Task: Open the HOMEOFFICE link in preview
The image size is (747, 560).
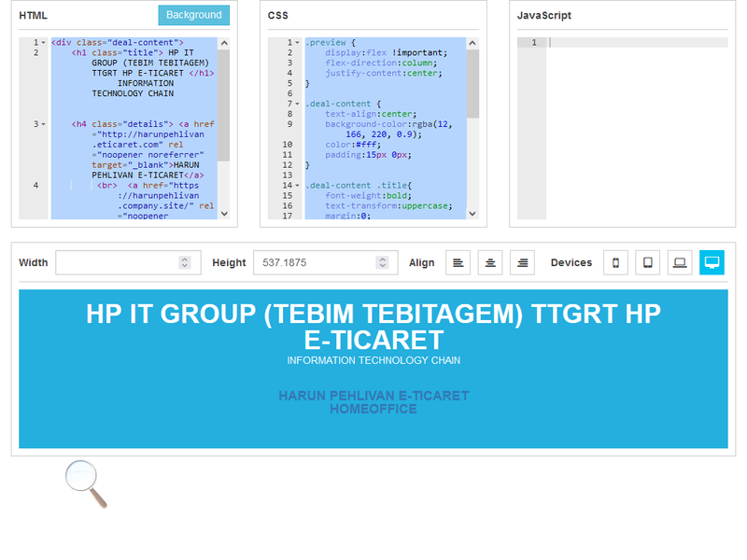Action: click(373, 409)
